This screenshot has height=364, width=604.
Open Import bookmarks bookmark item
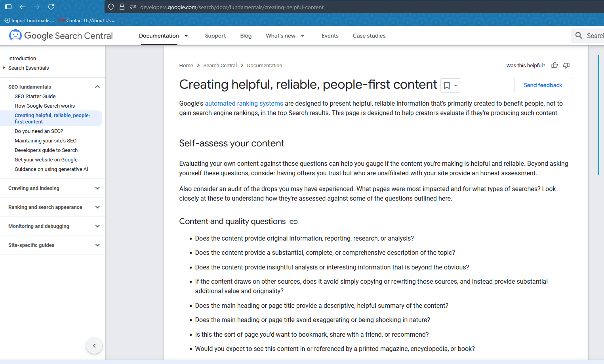tap(29, 21)
